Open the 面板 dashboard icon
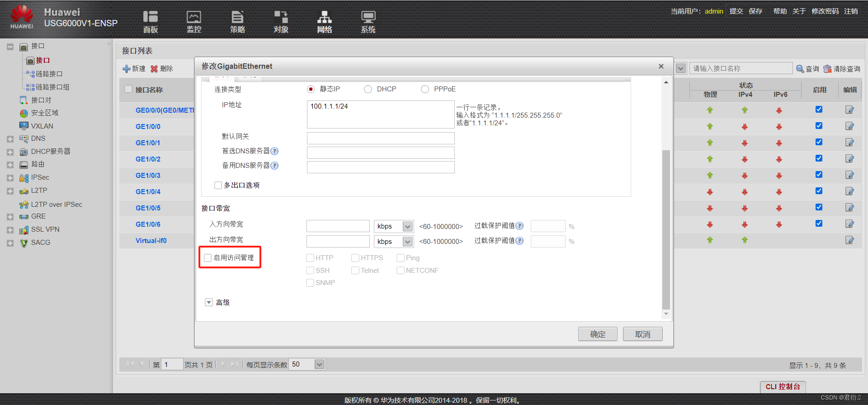The height and width of the screenshot is (405, 868). point(151,21)
